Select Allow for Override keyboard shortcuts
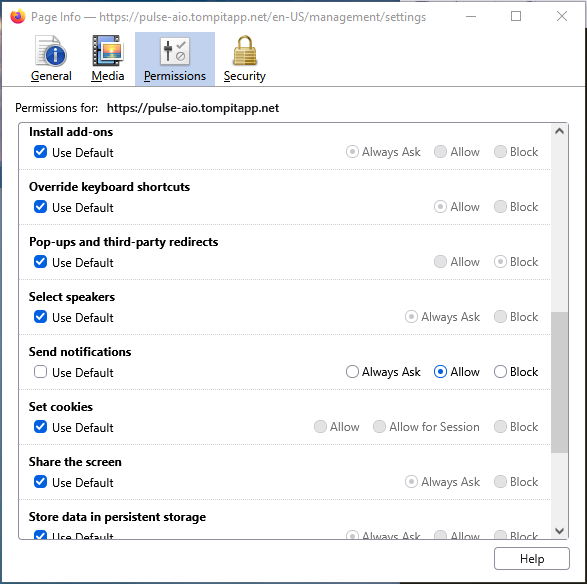Viewport: 587px width, 584px height. [x=440, y=207]
